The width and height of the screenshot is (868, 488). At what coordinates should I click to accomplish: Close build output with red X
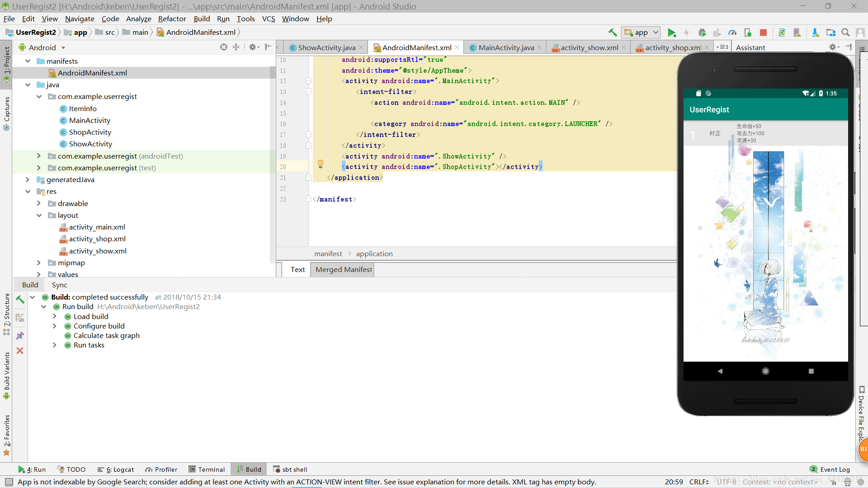(x=20, y=351)
